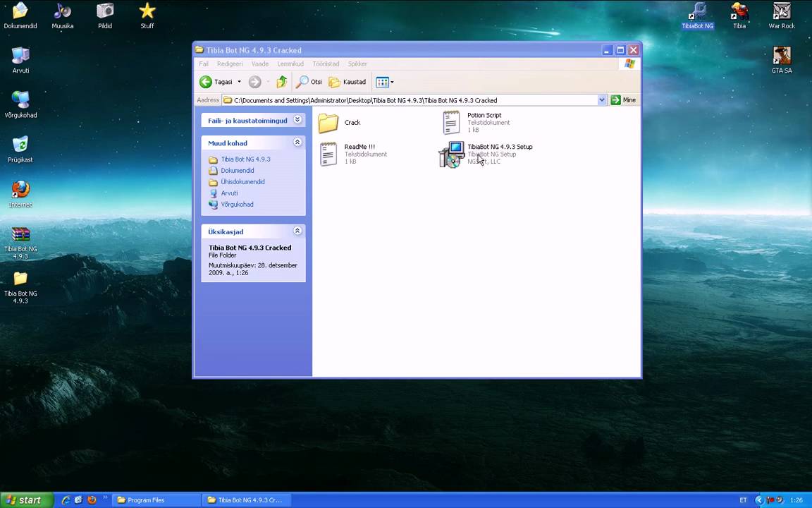Select the ReadMe !!! text document

point(353,154)
